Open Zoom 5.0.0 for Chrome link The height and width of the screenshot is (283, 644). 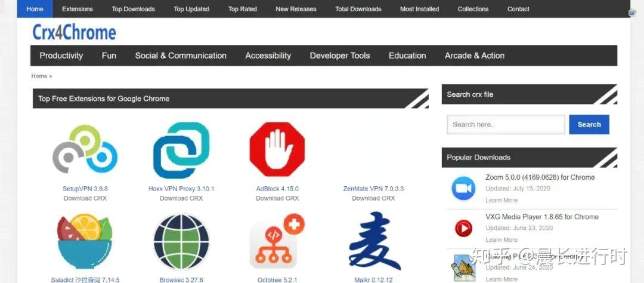540,177
